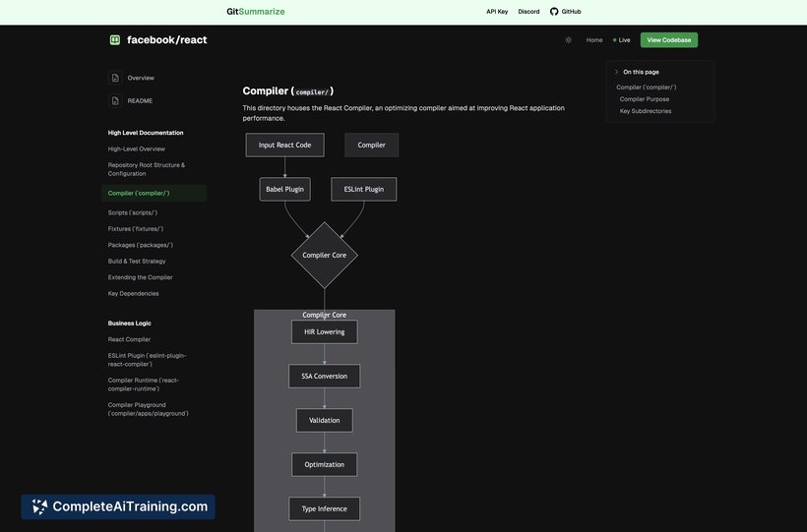Screen dimensions: 807x532
Task: Open Fixtures ('fixtures/') sidebar item
Action: click(136, 228)
